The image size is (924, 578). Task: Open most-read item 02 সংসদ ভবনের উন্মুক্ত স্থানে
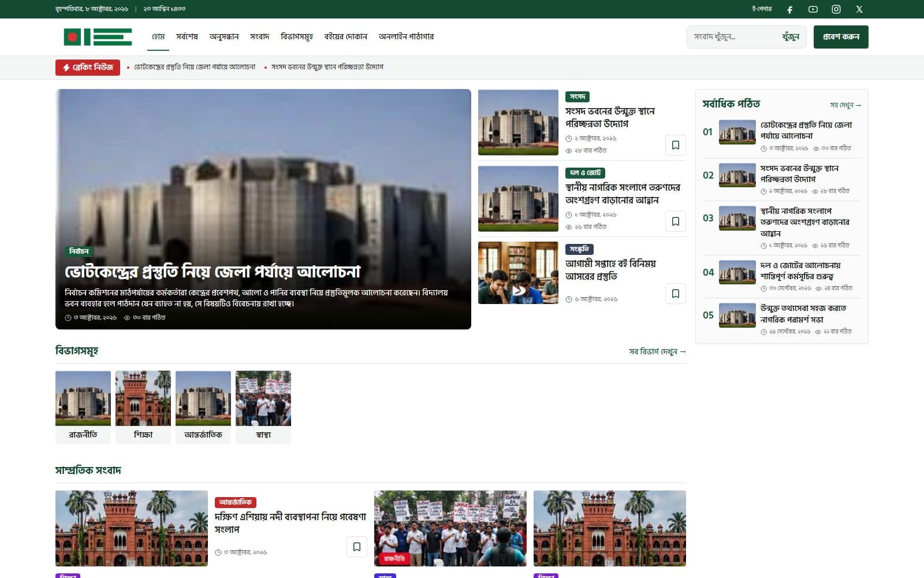tap(799, 173)
